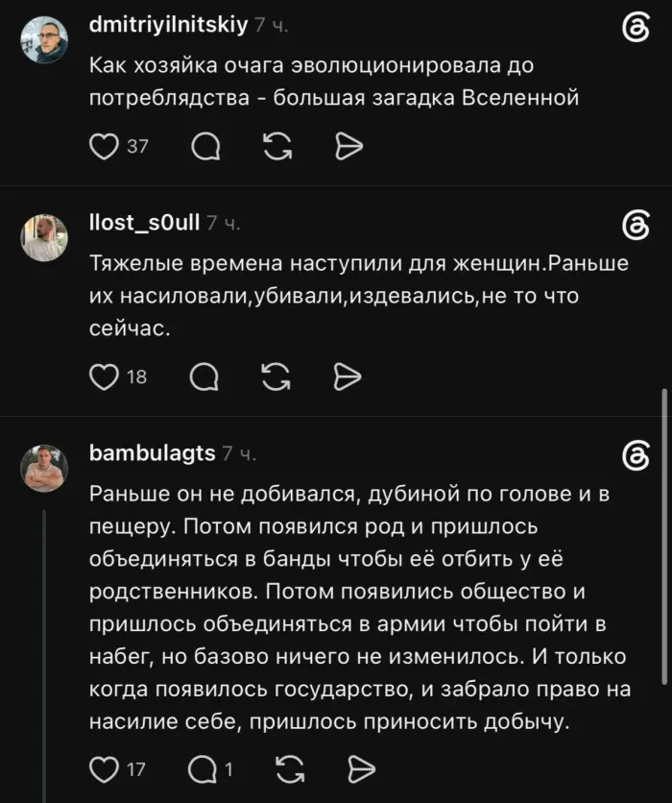Like bambulagts's comment with 17 likes

pyautogui.click(x=104, y=769)
